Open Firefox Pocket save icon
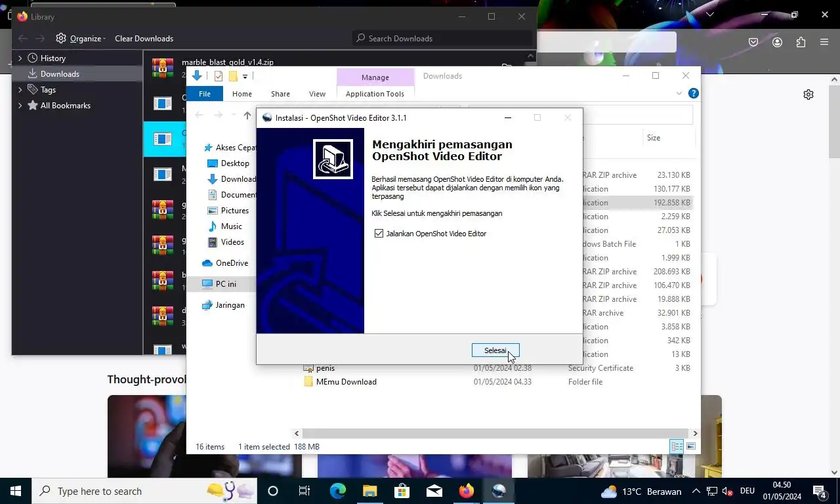Image resolution: width=840 pixels, height=504 pixels. (x=753, y=42)
